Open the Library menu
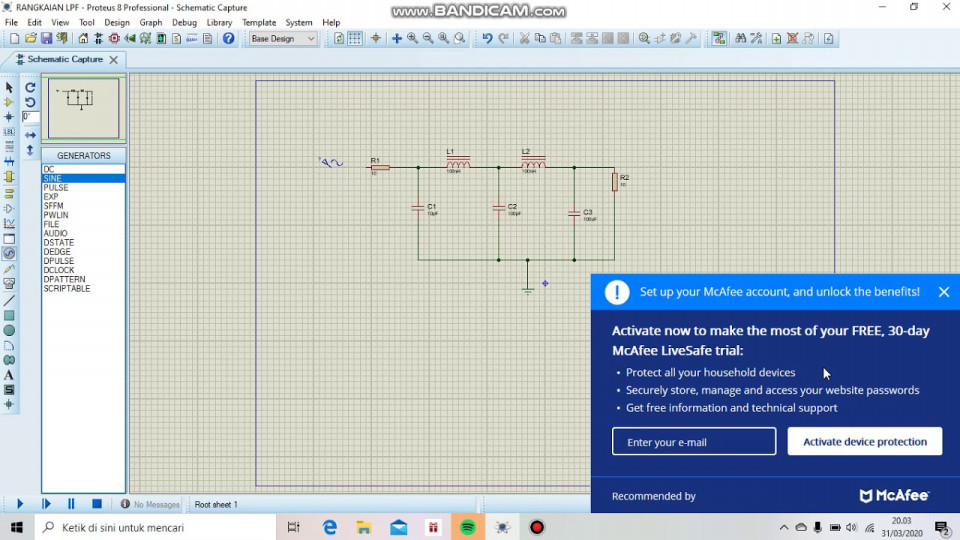Image resolution: width=960 pixels, height=540 pixels. pos(219,22)
